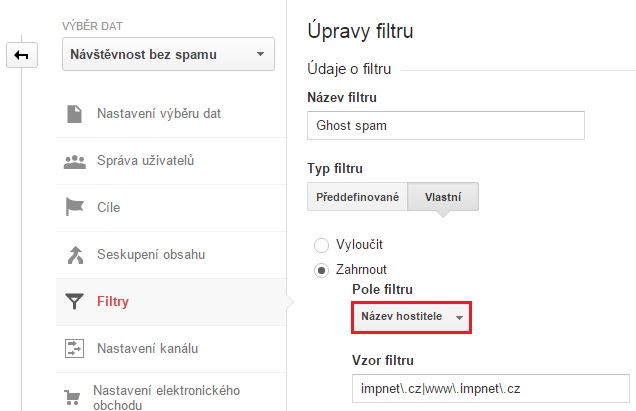Select the Vyloučit radio button
This screenshot has height=411, width=636.
point(321,245)
